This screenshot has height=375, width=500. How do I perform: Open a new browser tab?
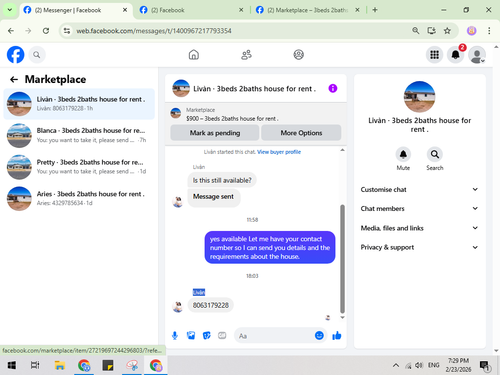375,10
